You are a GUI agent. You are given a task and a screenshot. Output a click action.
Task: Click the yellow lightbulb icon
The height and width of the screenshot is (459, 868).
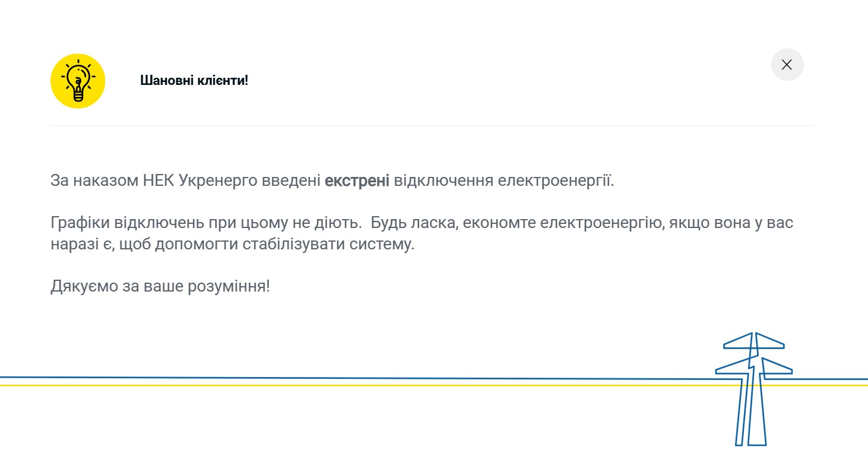click(78, 81)
